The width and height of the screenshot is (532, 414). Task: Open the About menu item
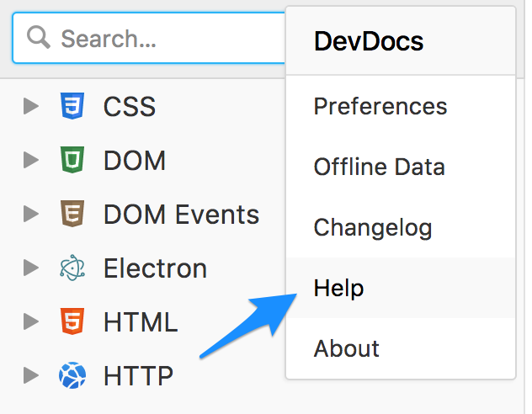347,348
